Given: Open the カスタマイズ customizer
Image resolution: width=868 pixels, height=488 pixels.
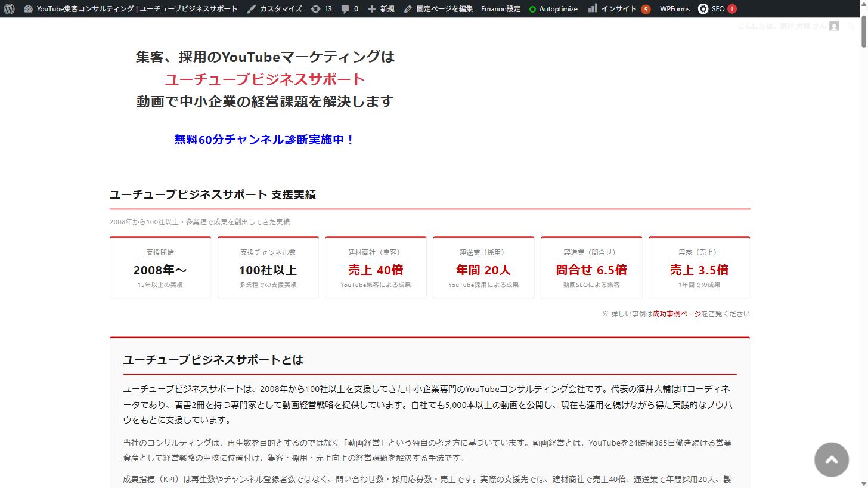Looking at the screenshot, I should (274, 9).
